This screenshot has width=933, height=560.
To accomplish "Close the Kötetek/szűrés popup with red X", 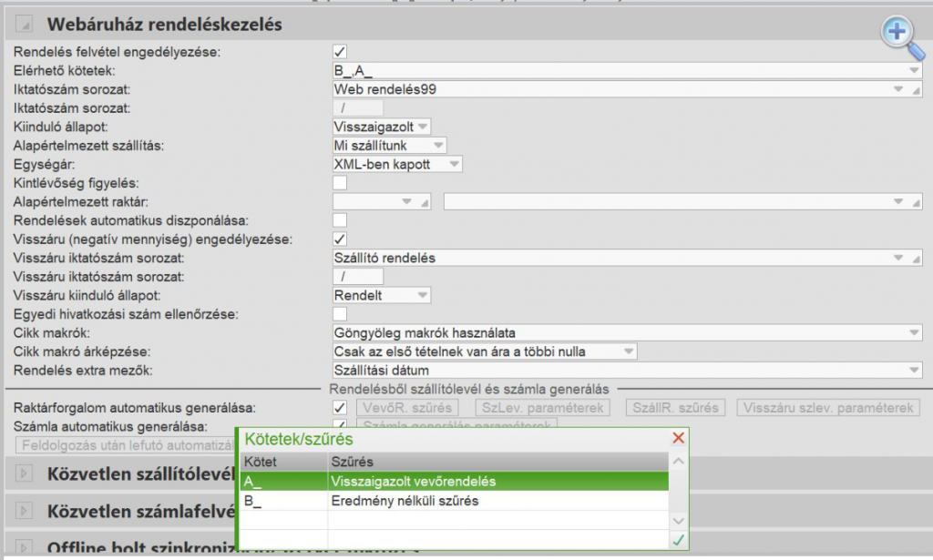I will (678, 438).
